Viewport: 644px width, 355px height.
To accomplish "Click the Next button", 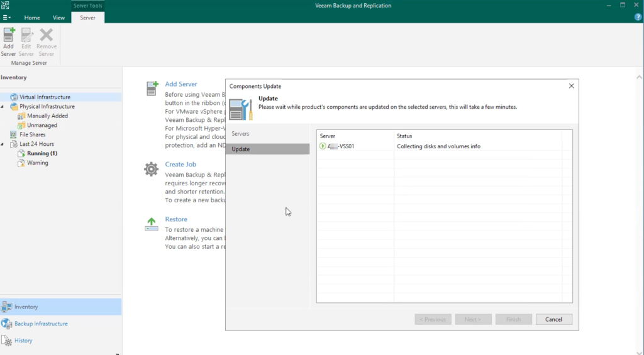I will [473, 319].
